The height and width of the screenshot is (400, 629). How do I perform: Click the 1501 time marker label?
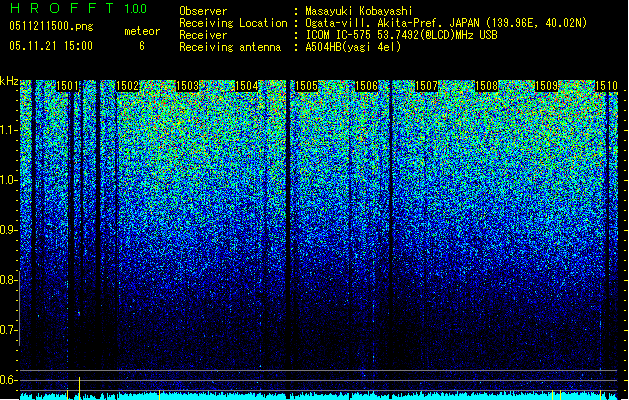(x=67, y=86)
